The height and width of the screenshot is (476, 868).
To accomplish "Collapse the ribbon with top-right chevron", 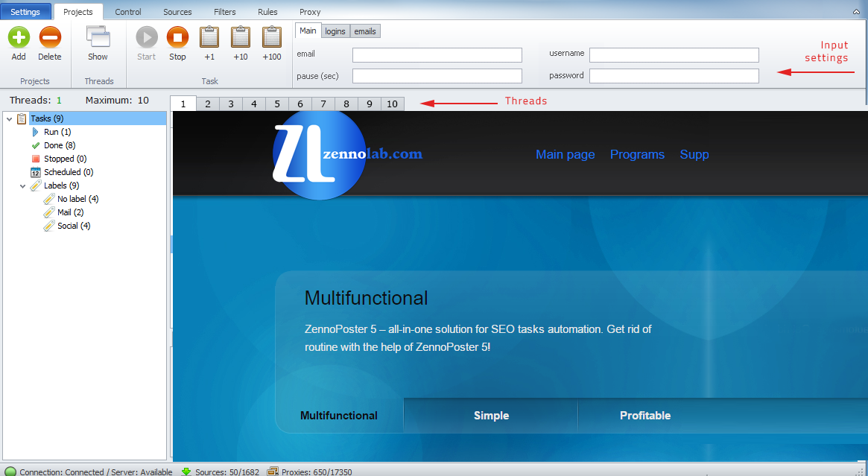I will (x=856, y=12).
